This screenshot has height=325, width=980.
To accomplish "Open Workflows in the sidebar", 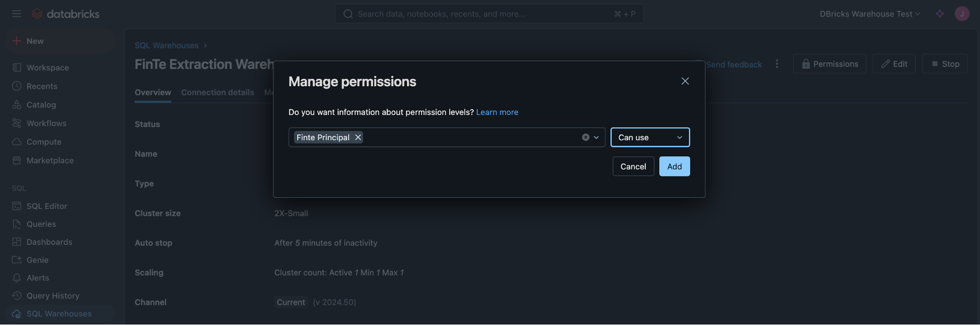I will [x=46, y=124].
